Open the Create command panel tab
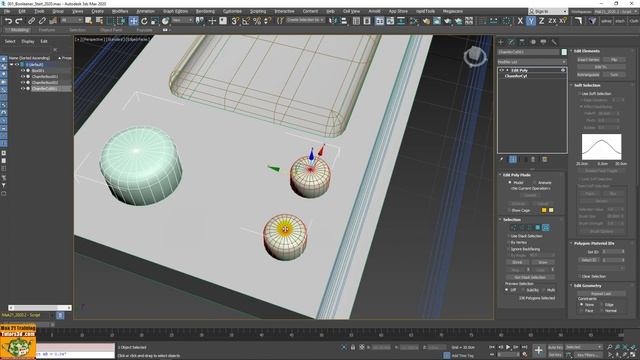Viewport: 640px width, 360px height. (x=501, y=42)
